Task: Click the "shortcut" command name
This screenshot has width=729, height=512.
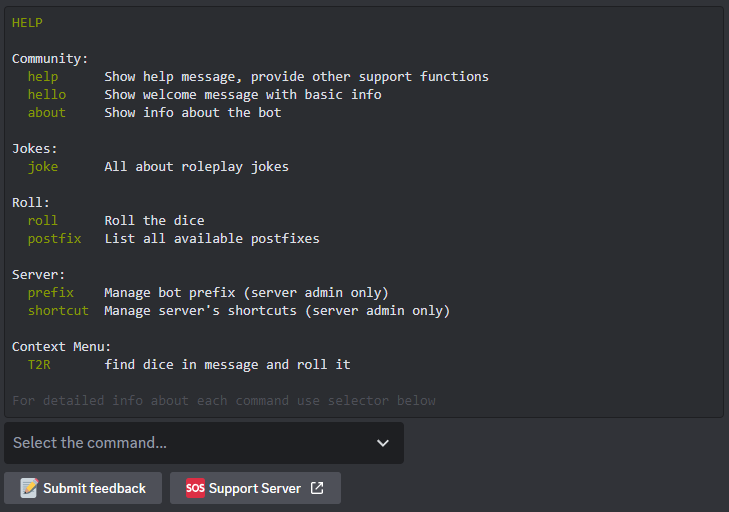Action: point(58,311)
